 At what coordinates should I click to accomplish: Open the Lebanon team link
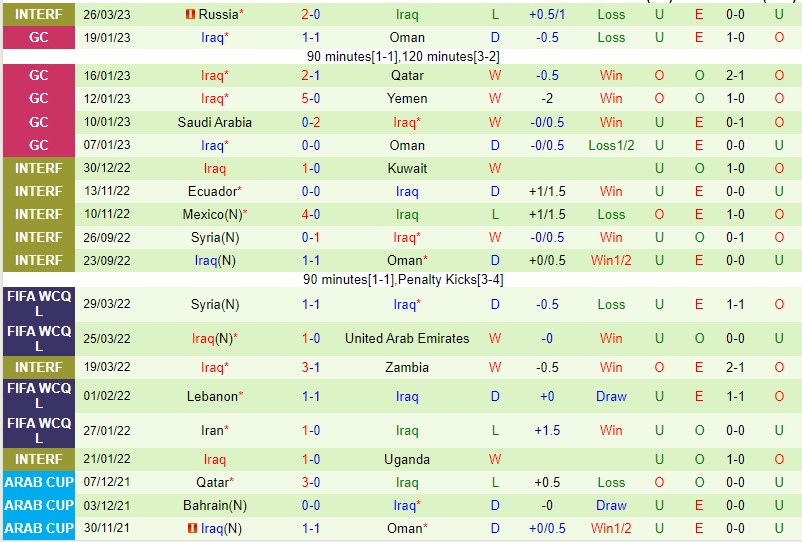pos(212,396)
